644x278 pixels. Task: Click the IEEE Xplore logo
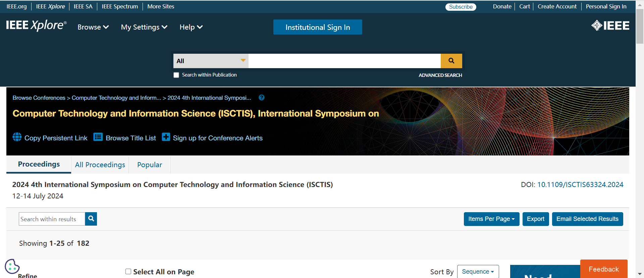36,26
